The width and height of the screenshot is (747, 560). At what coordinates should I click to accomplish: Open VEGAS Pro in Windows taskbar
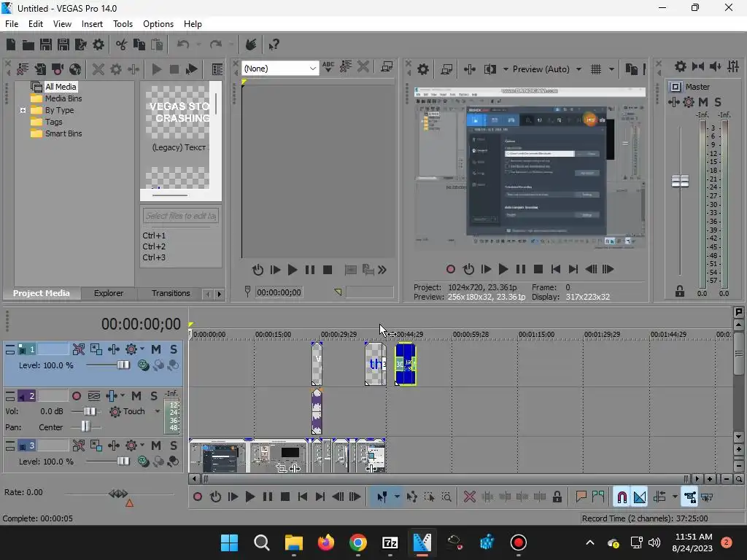tap(422, 542)
